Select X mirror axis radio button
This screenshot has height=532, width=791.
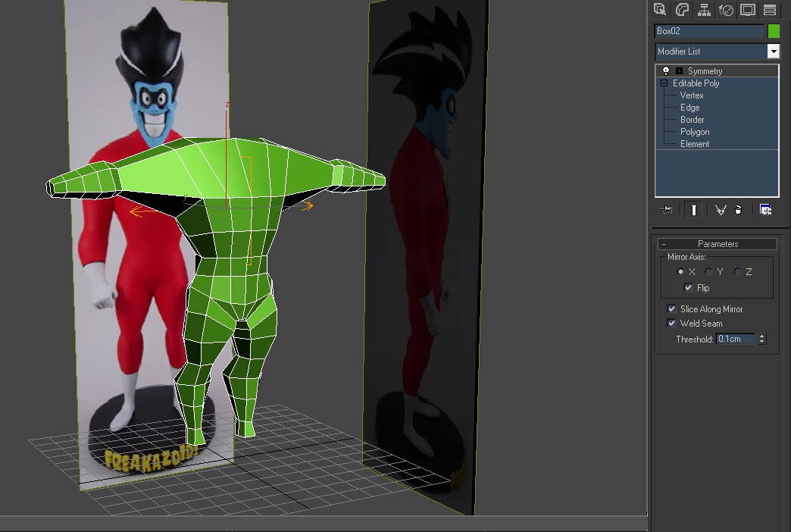coord(680,271)
